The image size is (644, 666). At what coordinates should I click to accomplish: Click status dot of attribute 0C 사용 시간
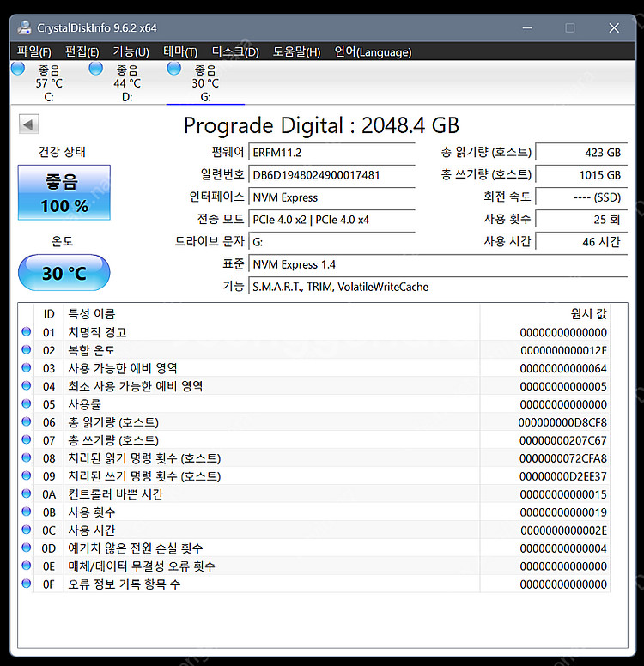pyautogui.click(x=27, y=530)
